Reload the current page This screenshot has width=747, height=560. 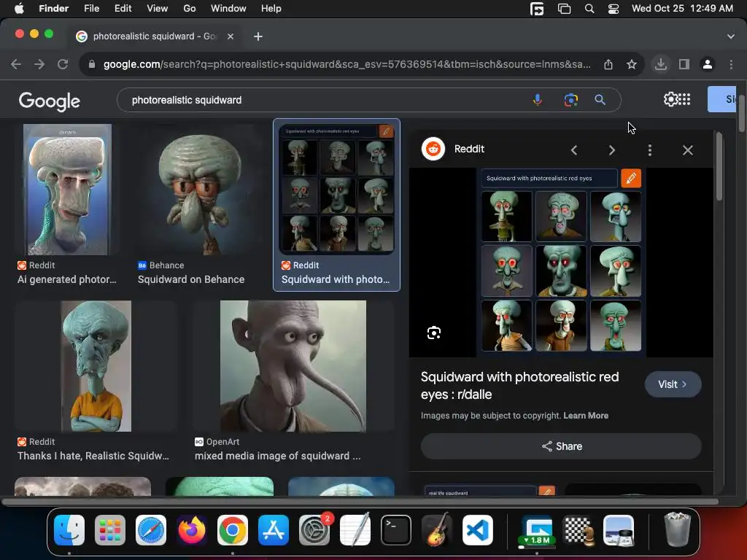pos(63,64)
